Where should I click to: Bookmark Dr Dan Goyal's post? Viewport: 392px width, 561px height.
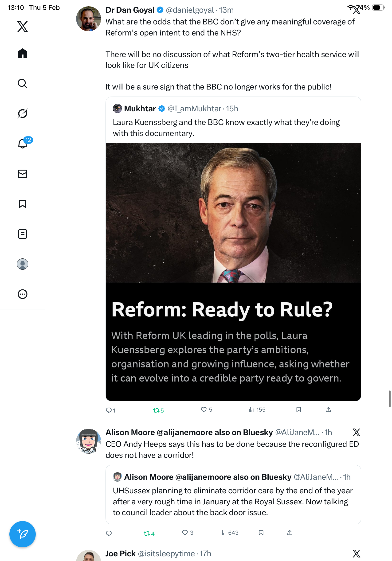pyautogui.click(x=298, y=410)
